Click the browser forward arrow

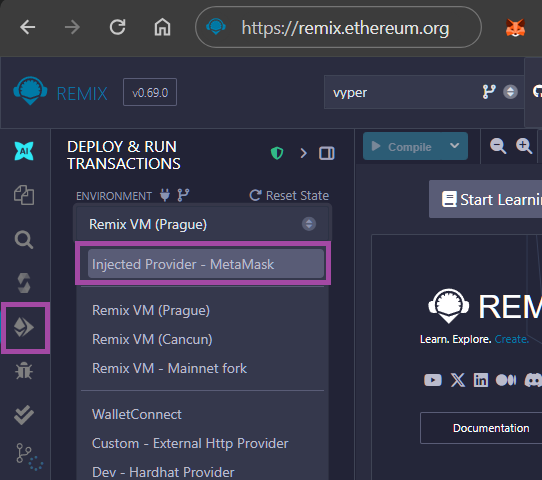point(72,27)
